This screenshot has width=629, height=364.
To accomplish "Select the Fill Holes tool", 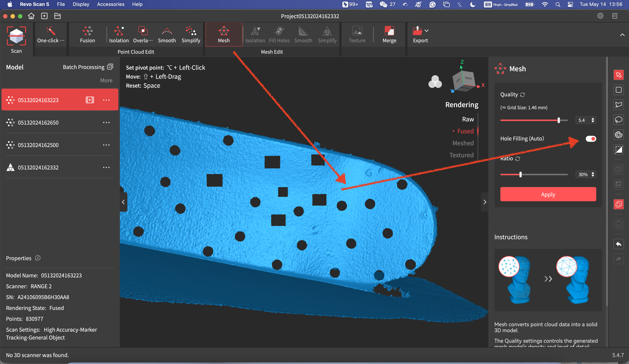I will (279, 34).
